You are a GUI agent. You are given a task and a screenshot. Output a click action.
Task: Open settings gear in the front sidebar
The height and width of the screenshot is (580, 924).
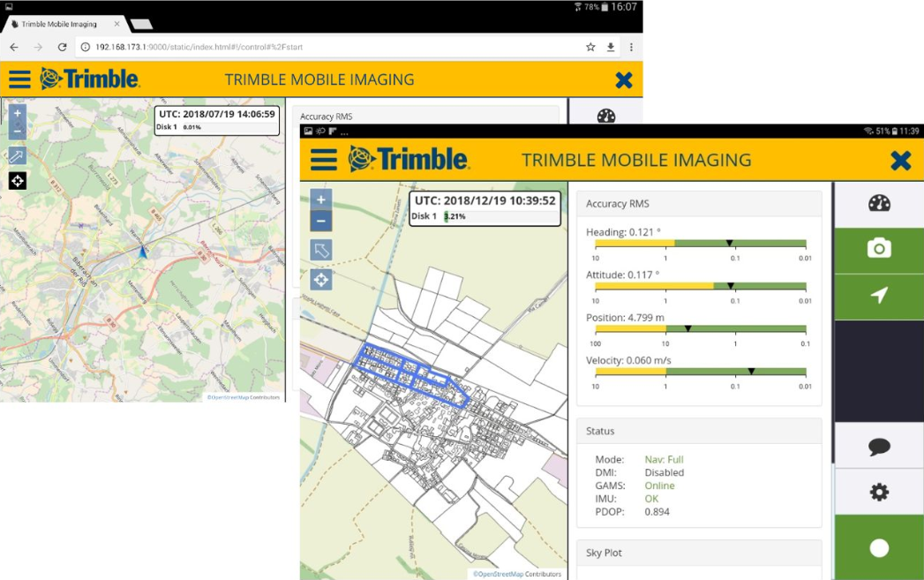click(879, 492)
